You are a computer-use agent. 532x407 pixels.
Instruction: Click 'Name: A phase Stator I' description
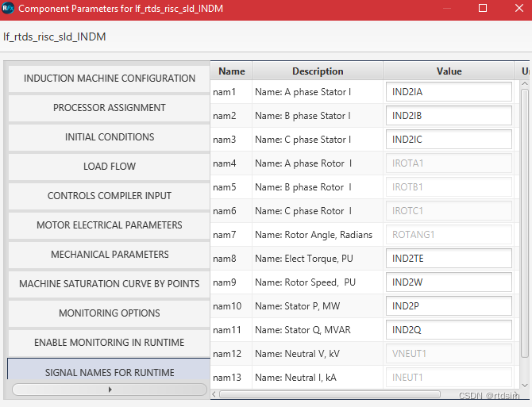point(303,92)
